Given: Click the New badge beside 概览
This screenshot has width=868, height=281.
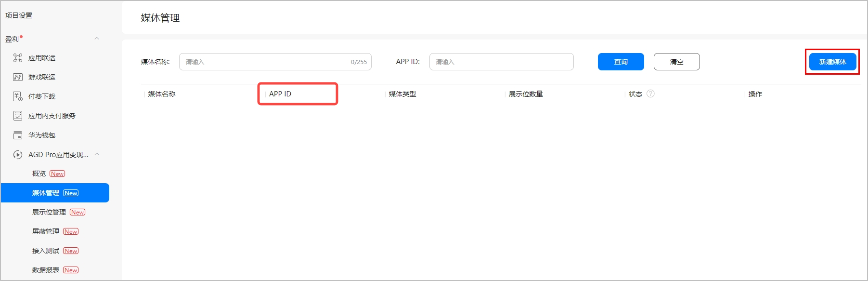Looking at the screenshot, I should point(57,174).
